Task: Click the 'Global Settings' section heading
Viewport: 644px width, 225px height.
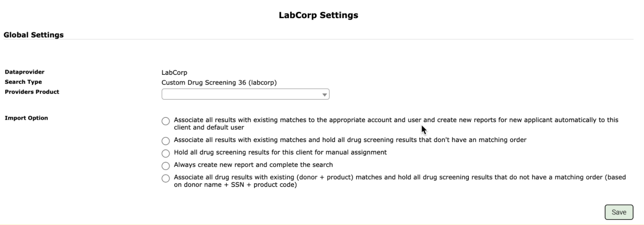Action: point(34,35)
